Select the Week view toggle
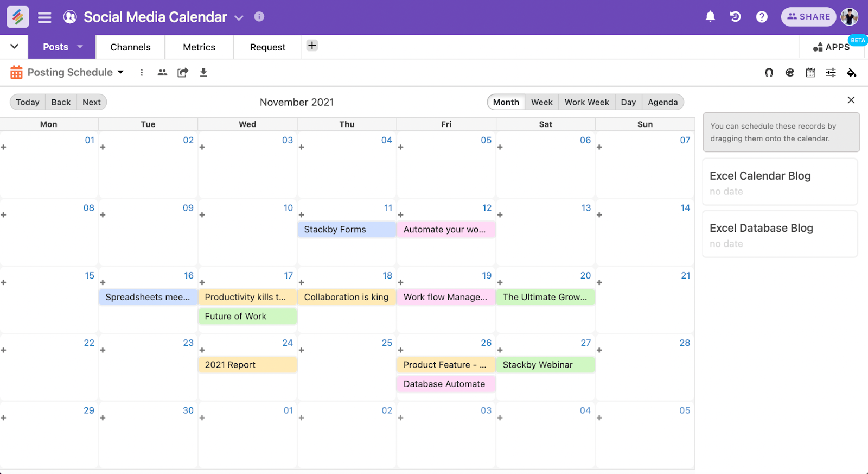Viewport: 868px width, 474px height. [x=542, y=102]
